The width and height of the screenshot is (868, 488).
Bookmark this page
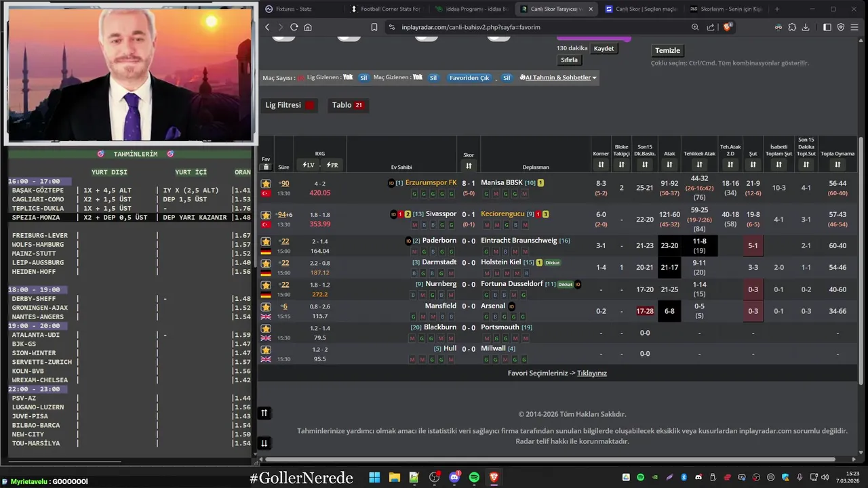click(374, 27)
